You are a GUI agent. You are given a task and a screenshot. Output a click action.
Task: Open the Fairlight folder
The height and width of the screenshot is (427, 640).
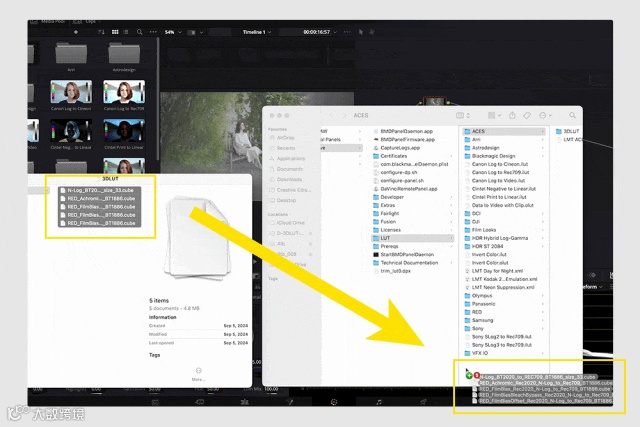coord(386,214)
